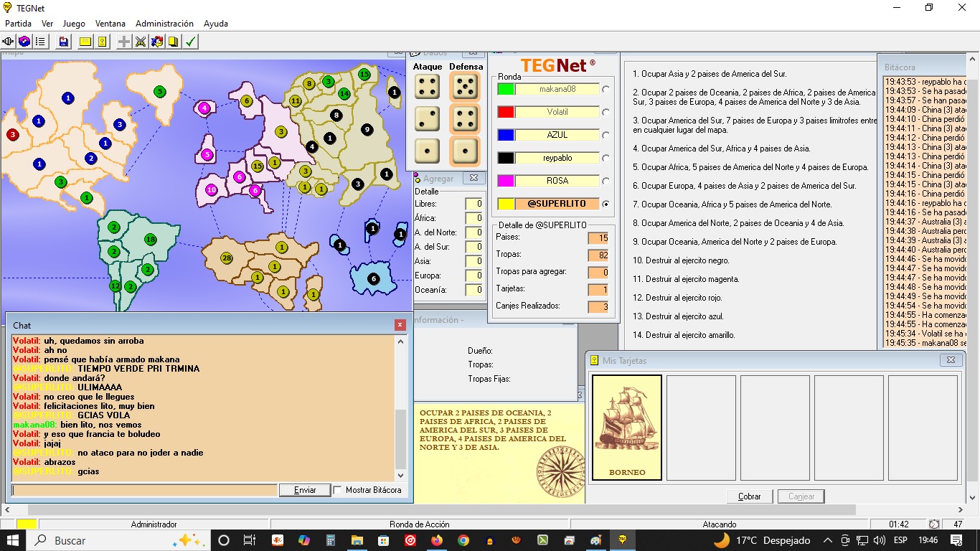Click the crossed swords attack icon

141,42
